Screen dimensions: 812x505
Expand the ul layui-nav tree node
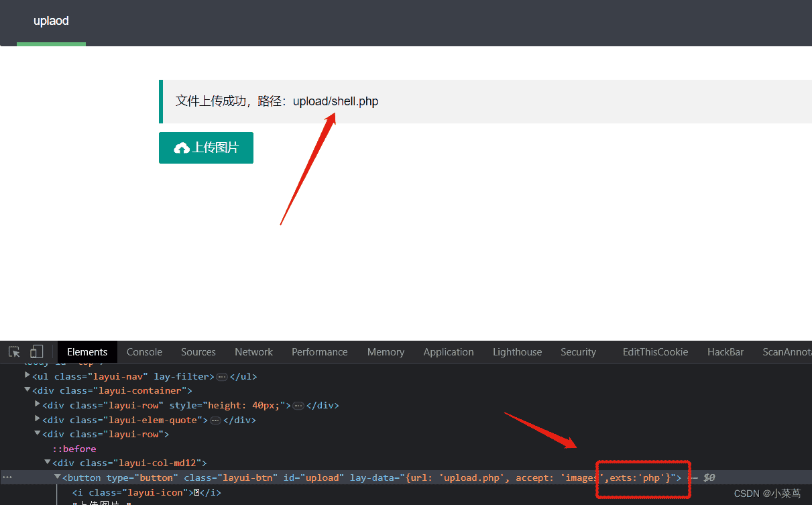(27, 376)
